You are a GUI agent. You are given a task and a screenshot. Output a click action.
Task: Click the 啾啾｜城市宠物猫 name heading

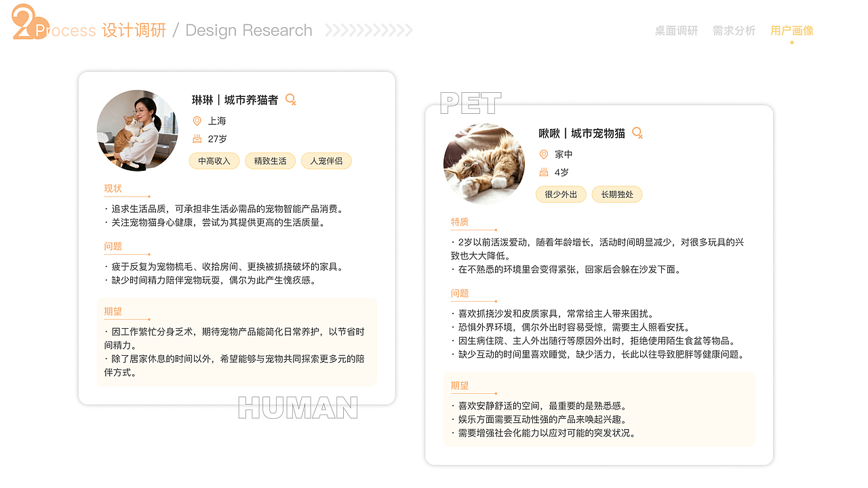[582, 134]
